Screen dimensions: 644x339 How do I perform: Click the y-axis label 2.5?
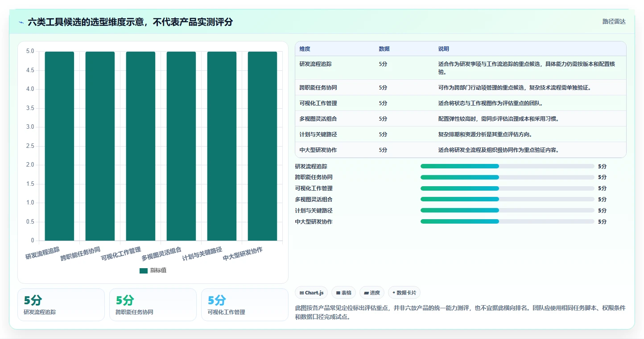click(30, 146)
